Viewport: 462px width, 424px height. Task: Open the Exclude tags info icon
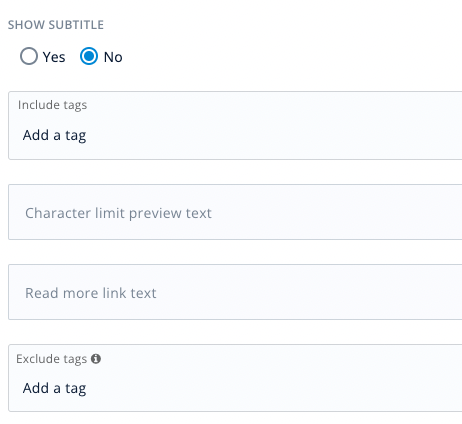pos(96,359)
